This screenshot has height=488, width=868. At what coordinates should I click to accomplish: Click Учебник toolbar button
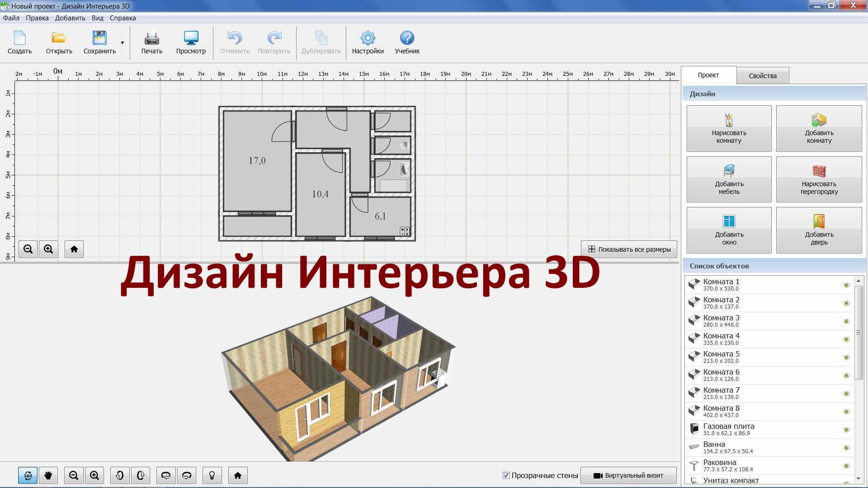click(x=406, y=42)
